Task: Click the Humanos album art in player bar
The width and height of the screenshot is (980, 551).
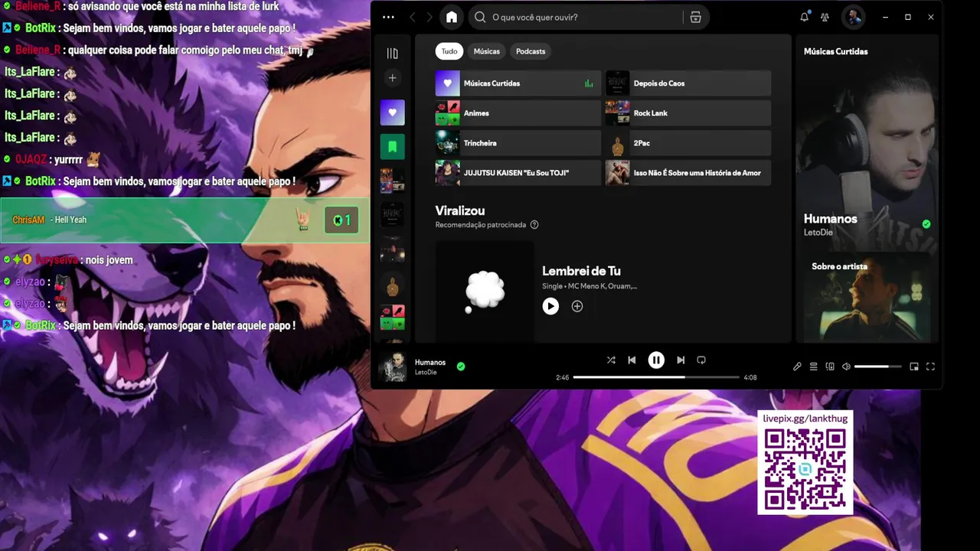Action: pyautogui.click(x=393, y=367)
